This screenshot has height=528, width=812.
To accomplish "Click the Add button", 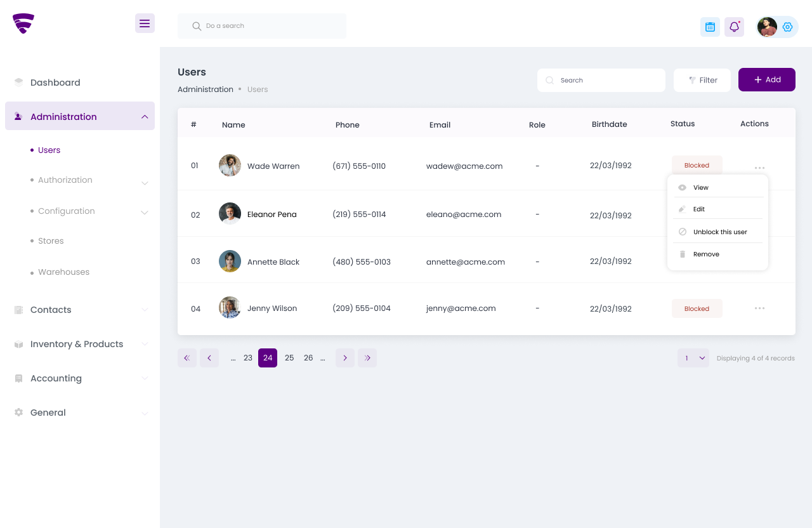I will [767, 79].
